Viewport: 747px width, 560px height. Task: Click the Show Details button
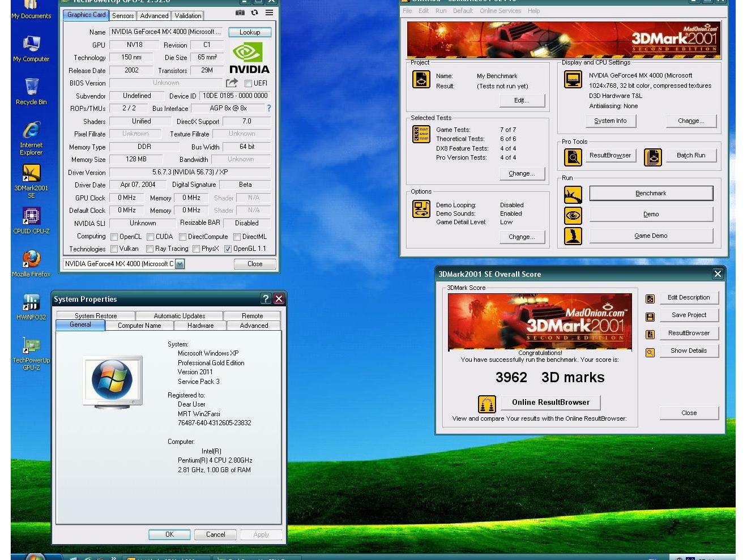[x=689, y=351]
